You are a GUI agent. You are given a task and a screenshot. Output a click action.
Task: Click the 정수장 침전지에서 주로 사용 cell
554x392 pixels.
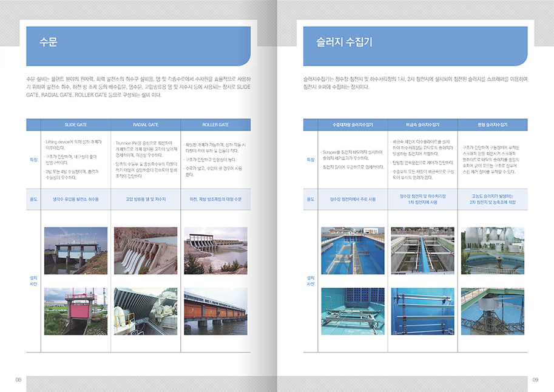[353, 199]
